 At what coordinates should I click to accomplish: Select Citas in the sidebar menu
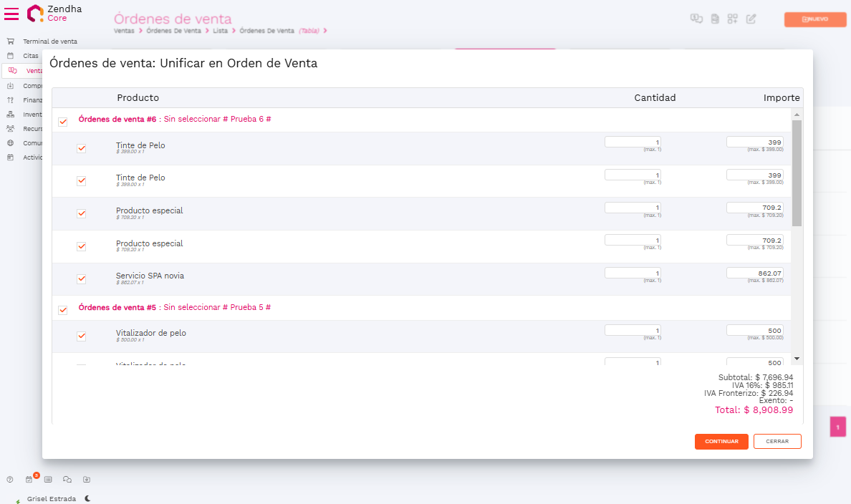31,55
